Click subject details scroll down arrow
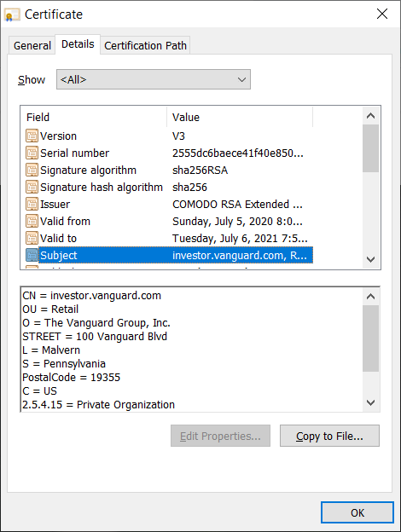 tap(371, 402)
